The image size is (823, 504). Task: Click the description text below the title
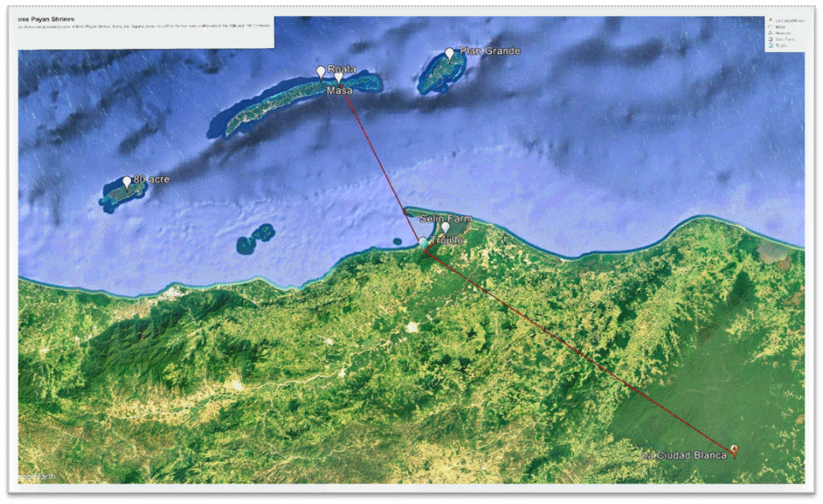coord(145,26)
